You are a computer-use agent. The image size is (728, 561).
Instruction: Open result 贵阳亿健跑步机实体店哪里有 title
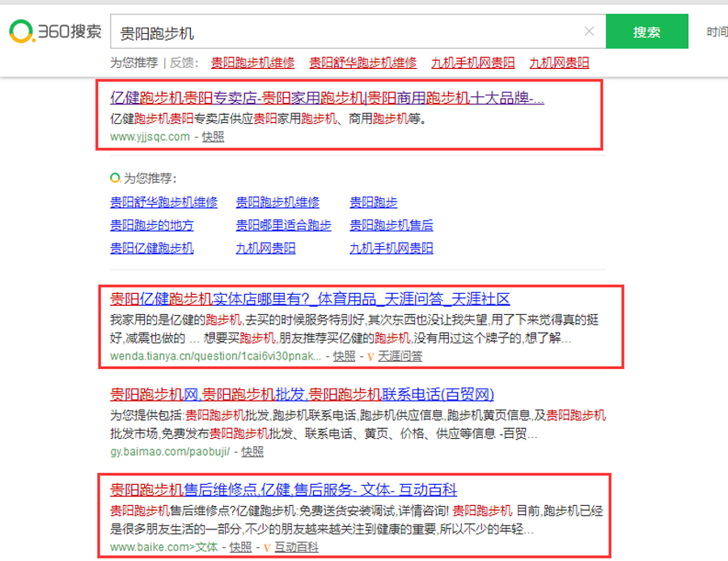click(310, 299)
